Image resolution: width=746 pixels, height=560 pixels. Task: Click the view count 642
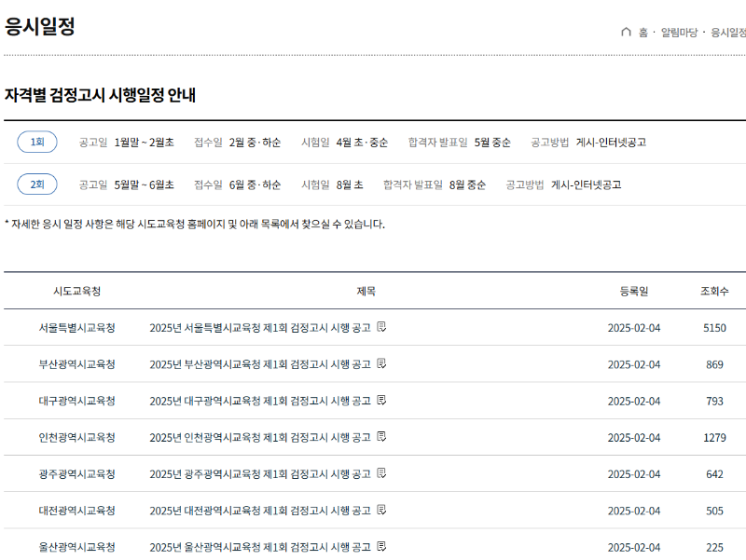714,474
